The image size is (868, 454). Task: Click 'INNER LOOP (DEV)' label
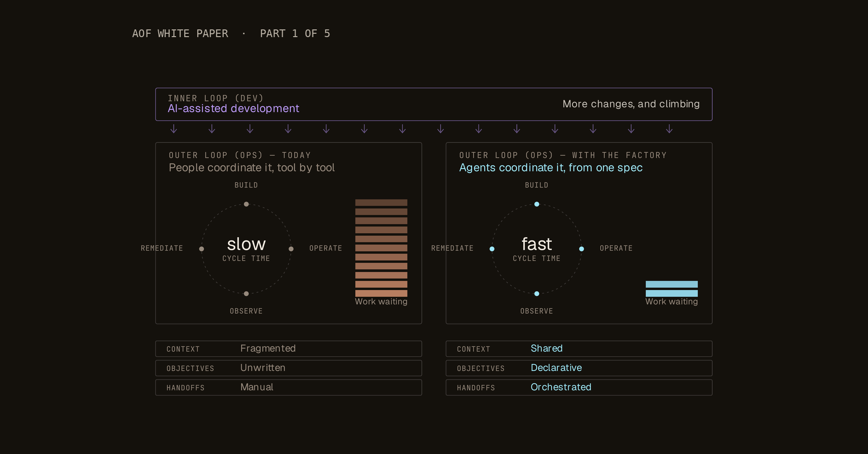click(216, 98)
